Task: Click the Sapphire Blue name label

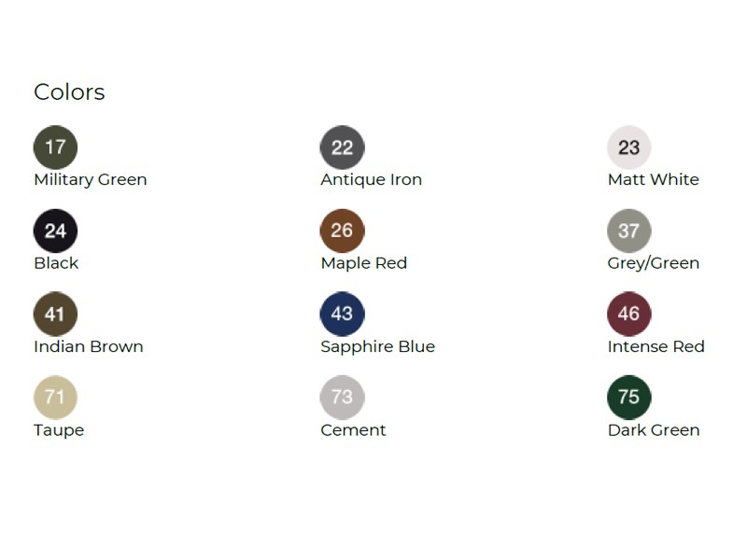Action: click(x=377, y=346)
